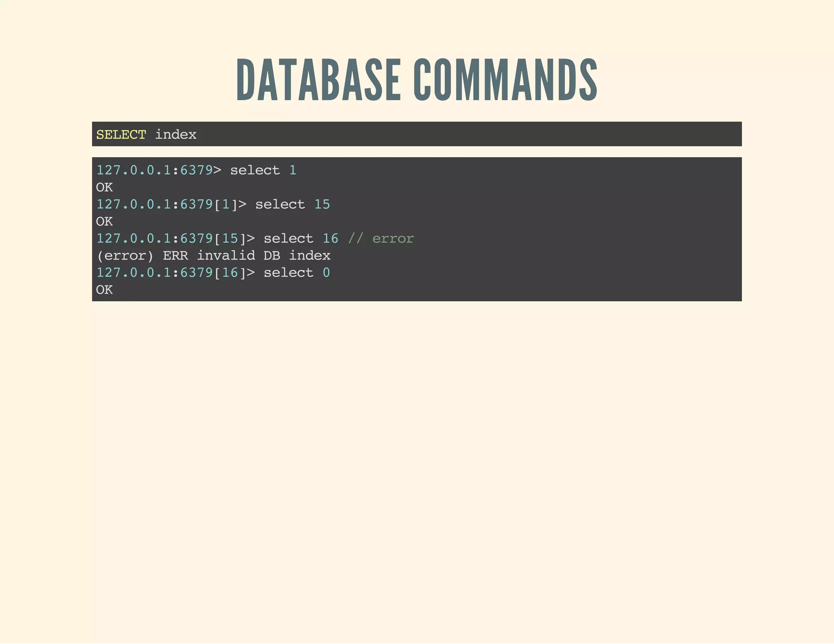The height and width of the screenshot is (644, 834).
Task: Click the word index after SELECT
Action: point(176,135)
